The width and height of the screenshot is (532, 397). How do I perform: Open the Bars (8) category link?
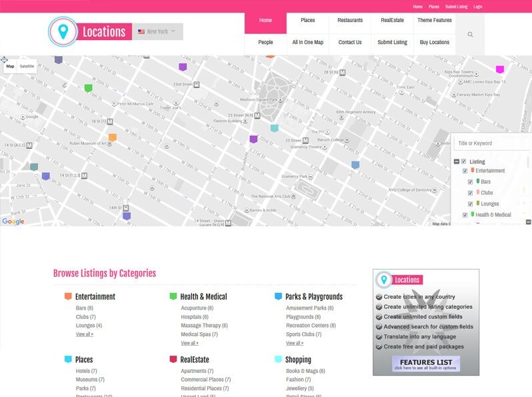pos(85,308)
